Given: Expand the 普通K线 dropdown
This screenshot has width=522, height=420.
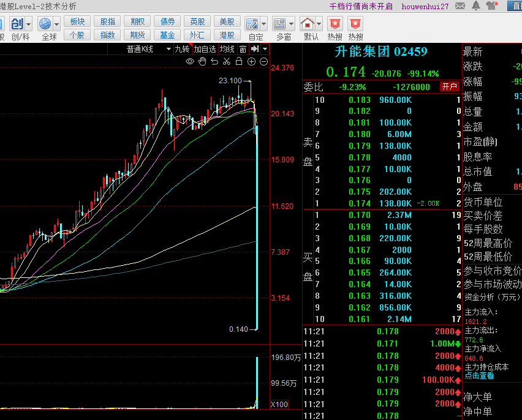Looking at the screenshot, I should coord(168,49).
